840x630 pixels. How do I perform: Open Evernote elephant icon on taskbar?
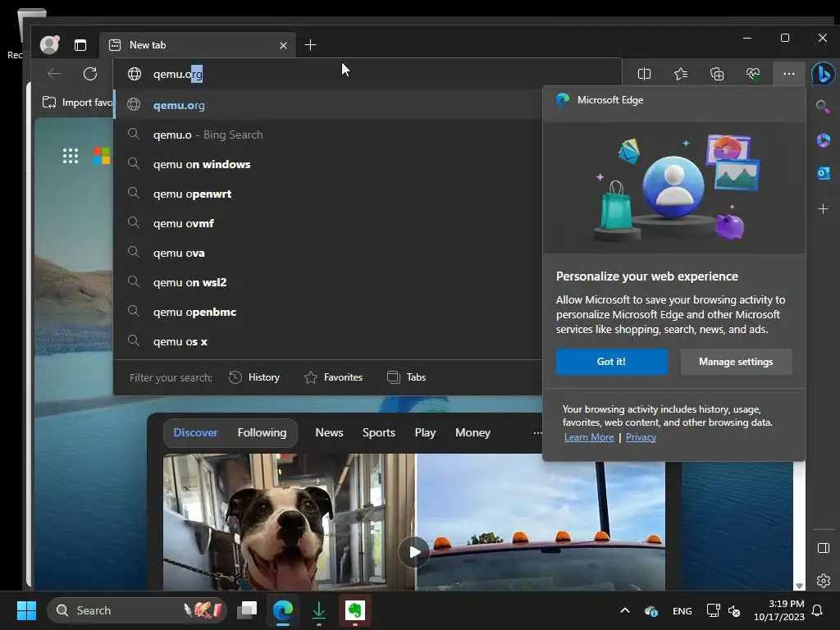click(354, 610)
